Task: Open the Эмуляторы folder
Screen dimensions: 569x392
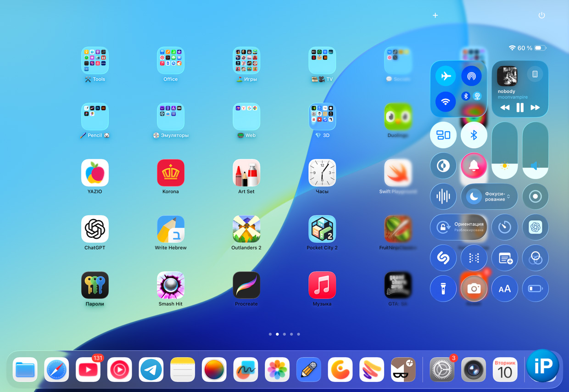Action: (x=171, y=117)
